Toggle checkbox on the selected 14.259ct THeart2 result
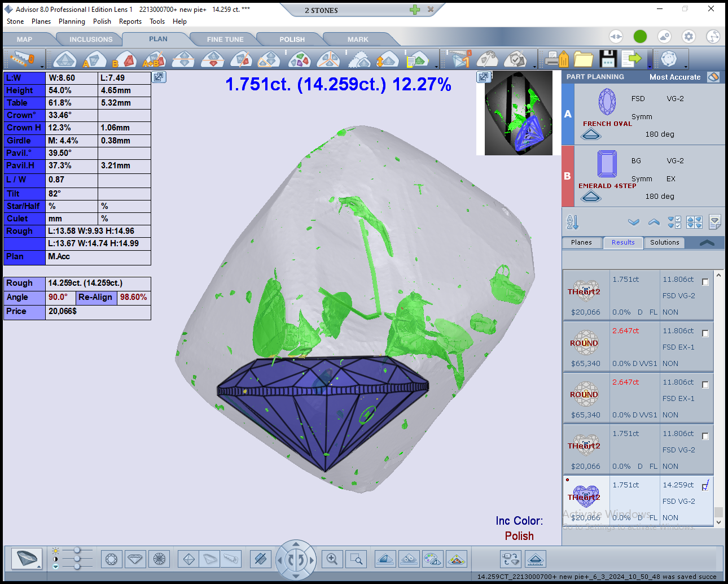Viewport: 728px width, 584px height. (705, 486)
